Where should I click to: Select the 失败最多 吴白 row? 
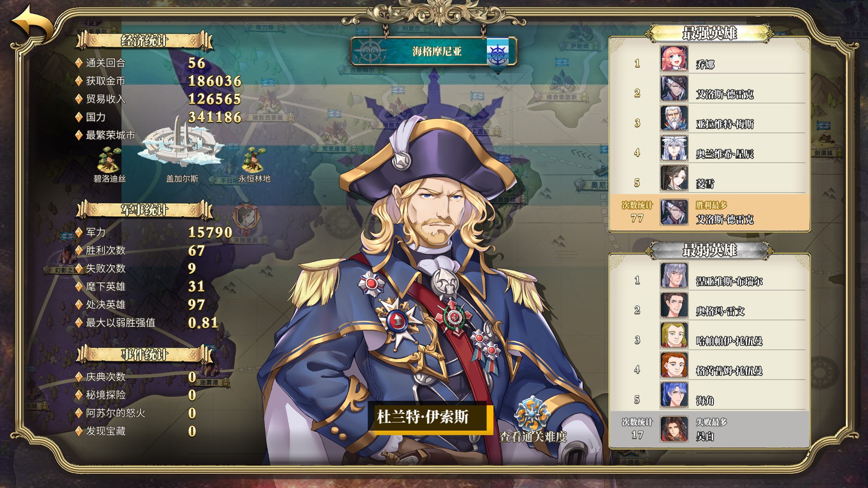[709, 429]
